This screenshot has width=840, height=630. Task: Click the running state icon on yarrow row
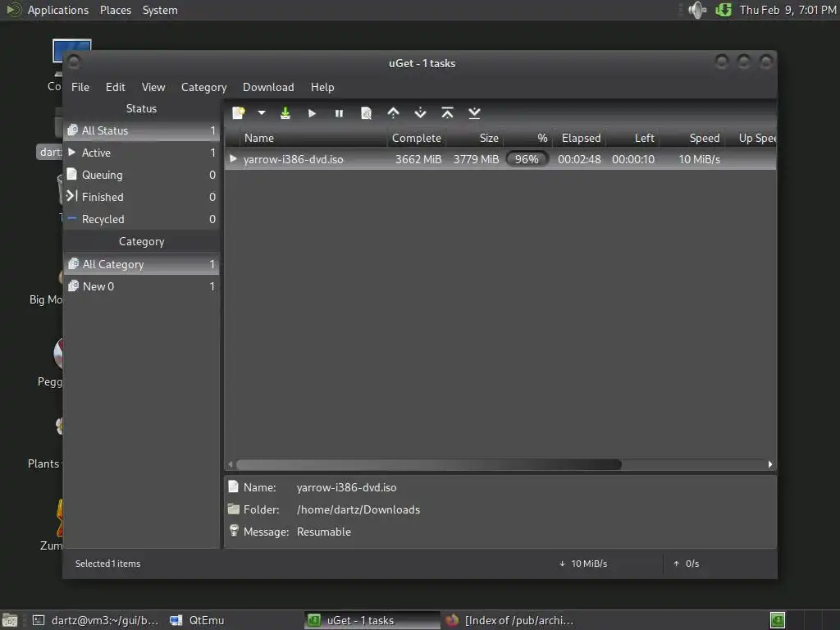[x=233, y=158]
